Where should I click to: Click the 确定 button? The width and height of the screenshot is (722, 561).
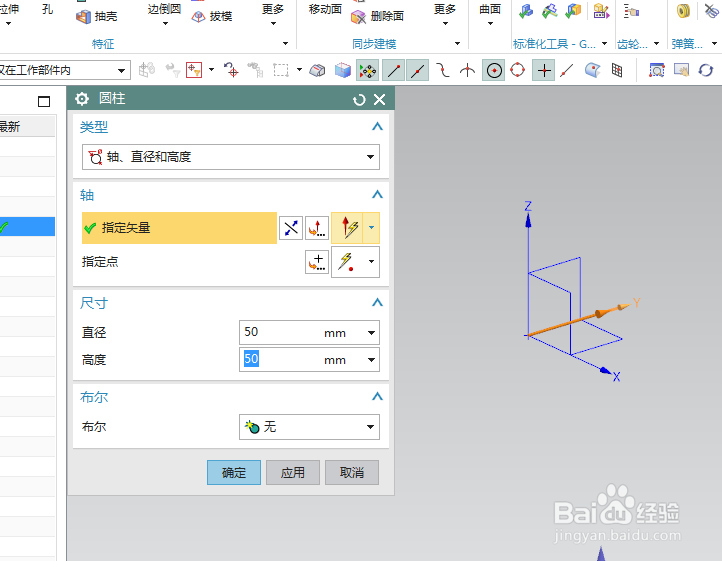point(234,473)
